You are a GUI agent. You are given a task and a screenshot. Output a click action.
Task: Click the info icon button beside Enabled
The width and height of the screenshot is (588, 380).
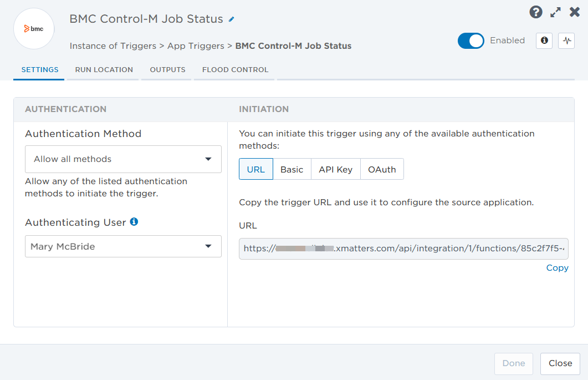[x=544, y=40]
